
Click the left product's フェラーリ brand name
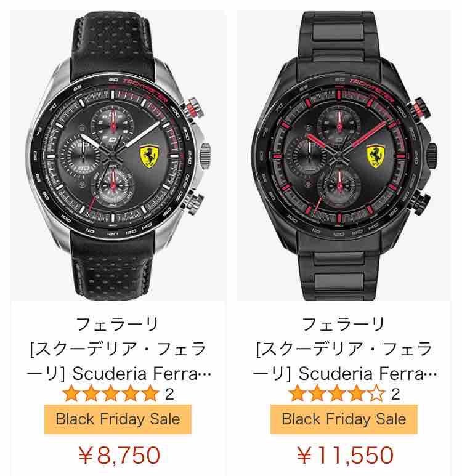click(118, 325)
